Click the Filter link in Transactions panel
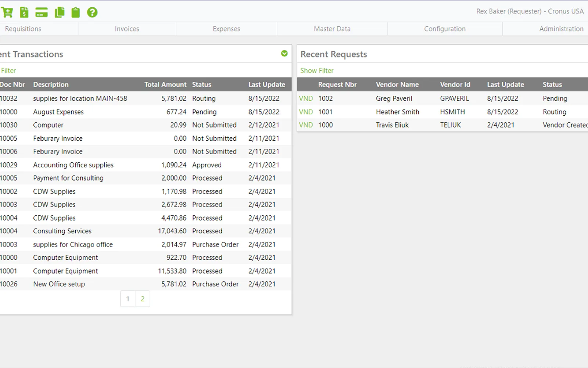The height and width of the screenshot is (368, 588). click(8, 71)
